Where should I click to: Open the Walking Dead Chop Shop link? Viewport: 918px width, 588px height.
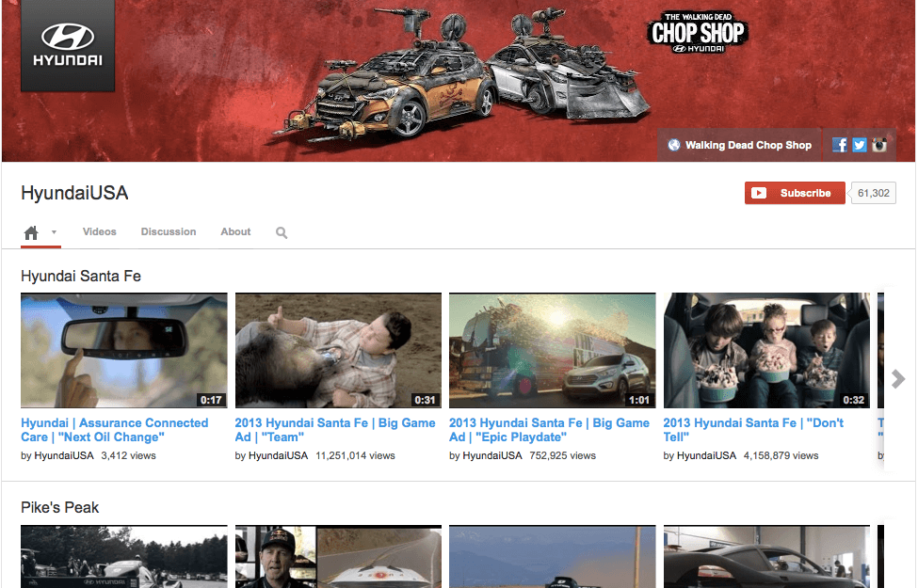tap(748, 145)
